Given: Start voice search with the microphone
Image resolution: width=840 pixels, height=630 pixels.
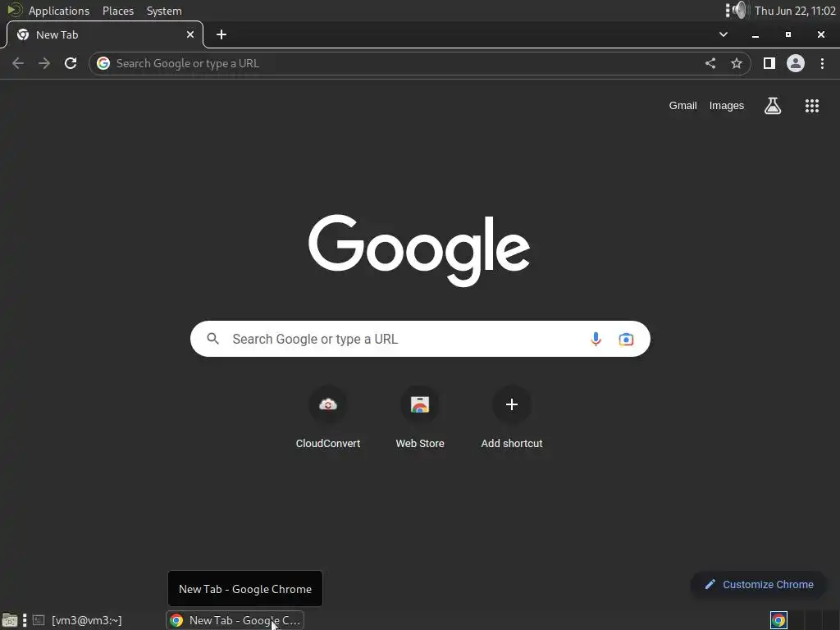Looking at the screenshot, I should pos(596,339).
